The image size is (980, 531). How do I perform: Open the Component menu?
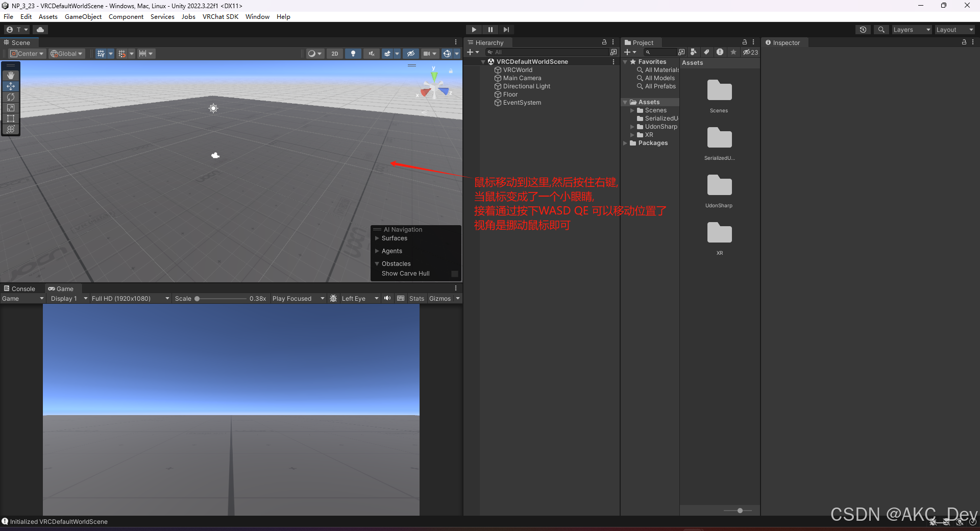coord(126,17)
